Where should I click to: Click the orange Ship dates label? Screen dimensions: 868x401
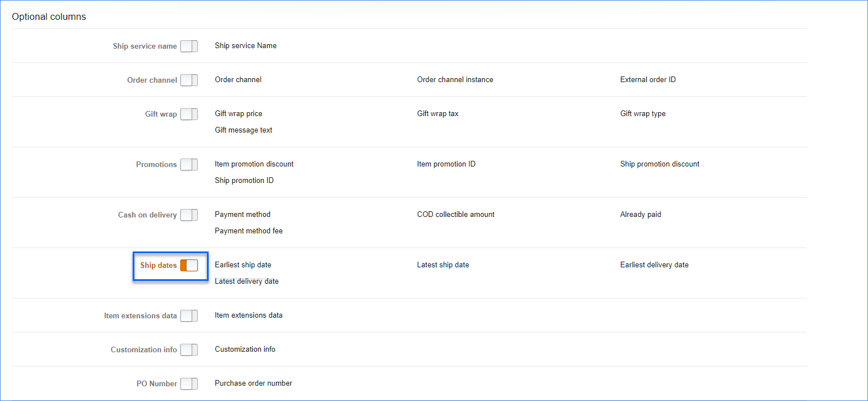(158, 266)
